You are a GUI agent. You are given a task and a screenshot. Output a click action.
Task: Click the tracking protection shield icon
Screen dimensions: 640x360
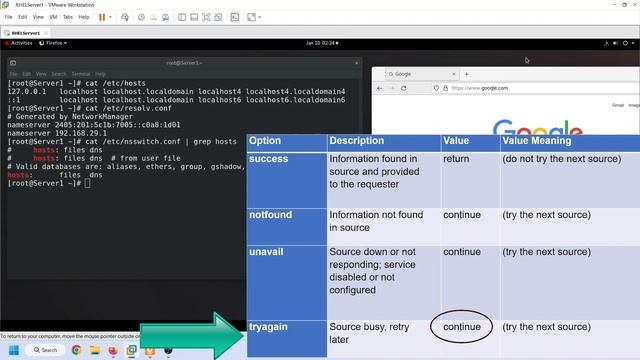[x=436, y=88]
